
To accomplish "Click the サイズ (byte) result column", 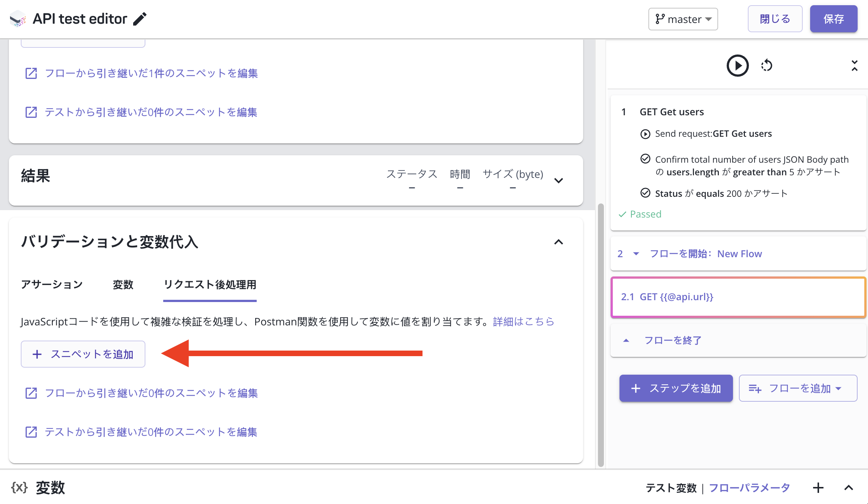I will coord(513,180).
